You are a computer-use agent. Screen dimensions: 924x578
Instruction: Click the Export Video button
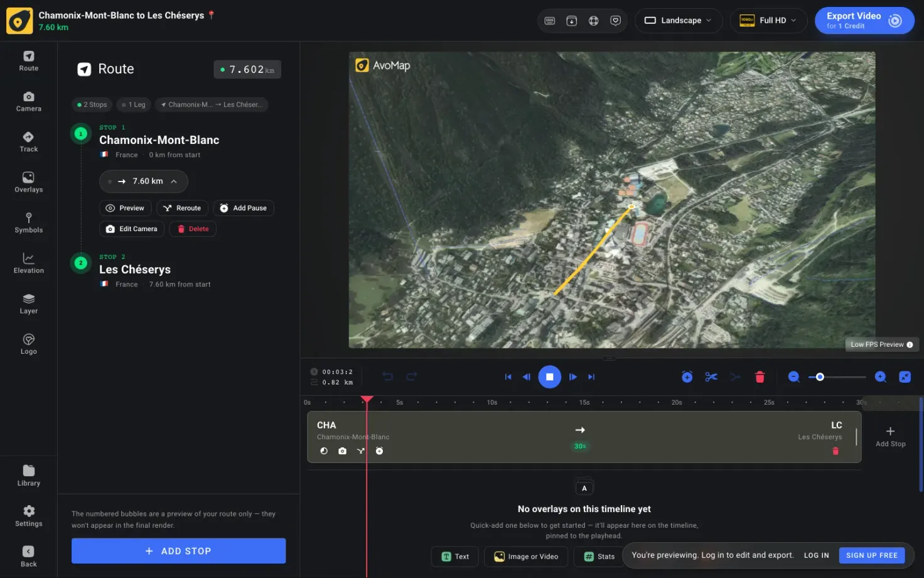pyautogui.click(x=864, y=21)
